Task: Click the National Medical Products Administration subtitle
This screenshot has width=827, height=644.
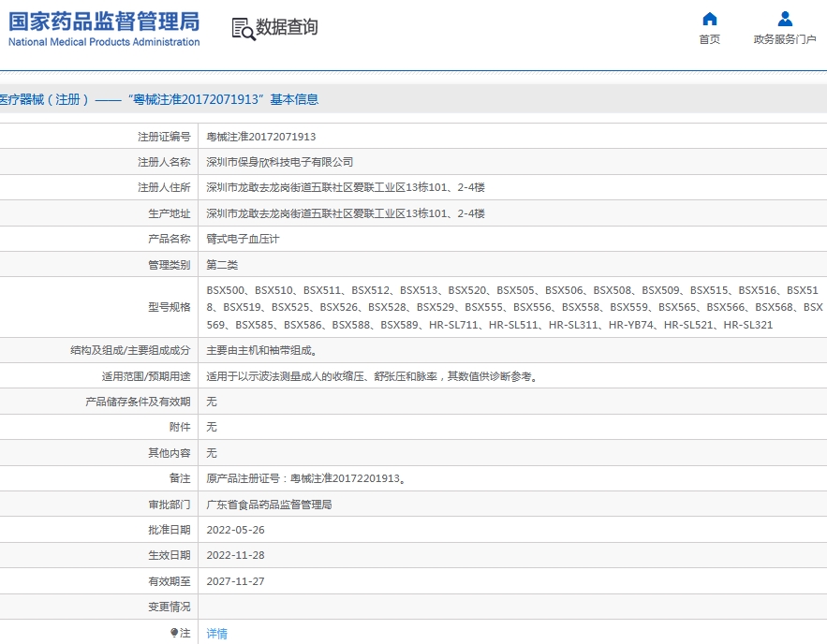Action: coord(104,42)
